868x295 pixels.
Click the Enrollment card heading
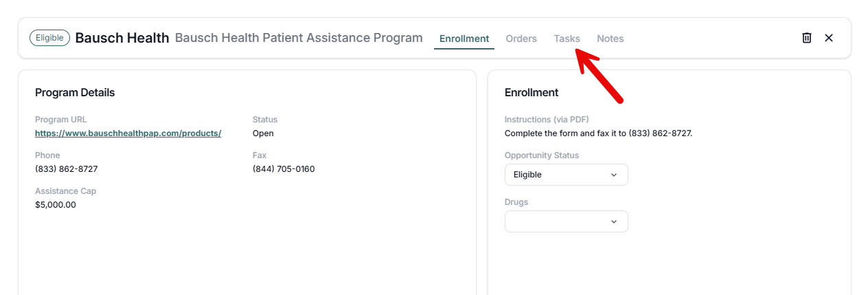pyautogui.click(x=532, y=93)
